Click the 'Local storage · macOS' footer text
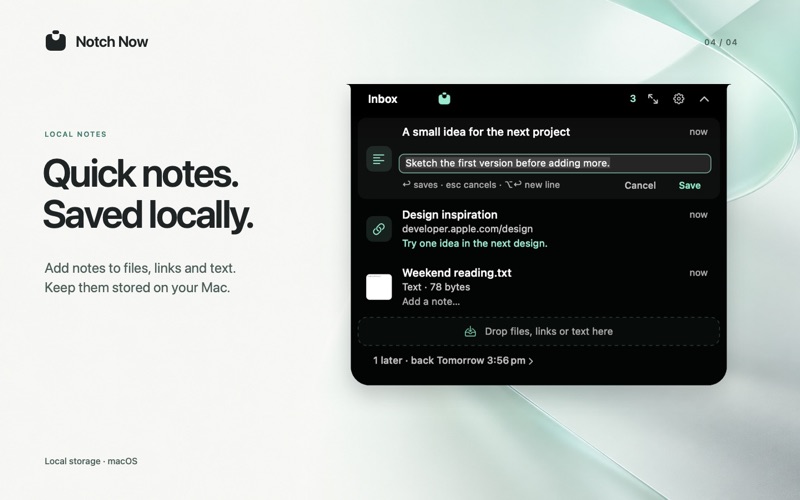 (91, 461)
